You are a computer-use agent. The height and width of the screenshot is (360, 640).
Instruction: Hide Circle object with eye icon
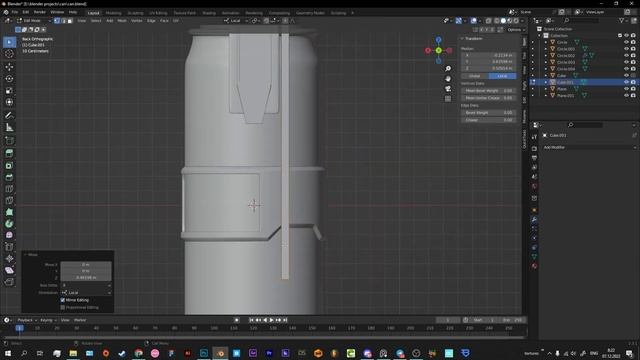(626, 42)
